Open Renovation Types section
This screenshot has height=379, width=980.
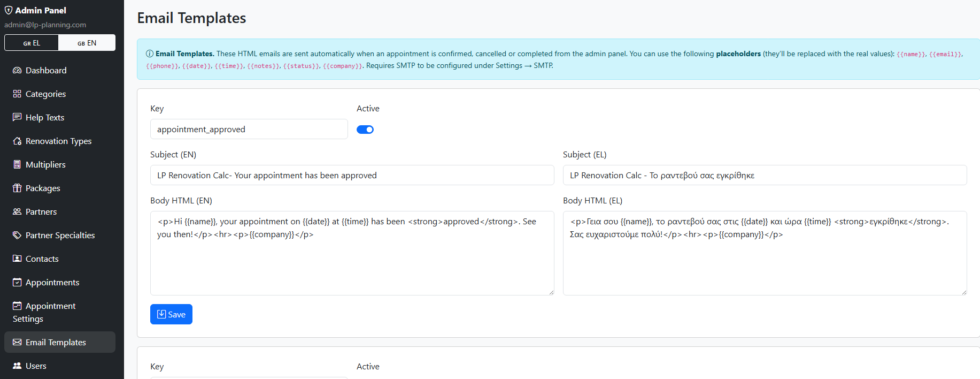coord(60,141)
